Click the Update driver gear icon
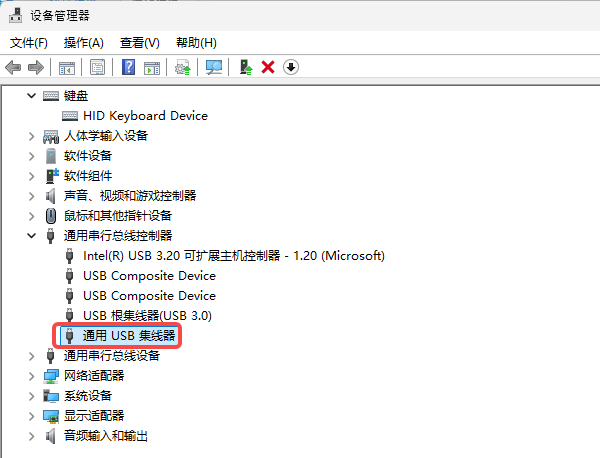Viewport: 600px width, 458px height. tap(183, 67)
